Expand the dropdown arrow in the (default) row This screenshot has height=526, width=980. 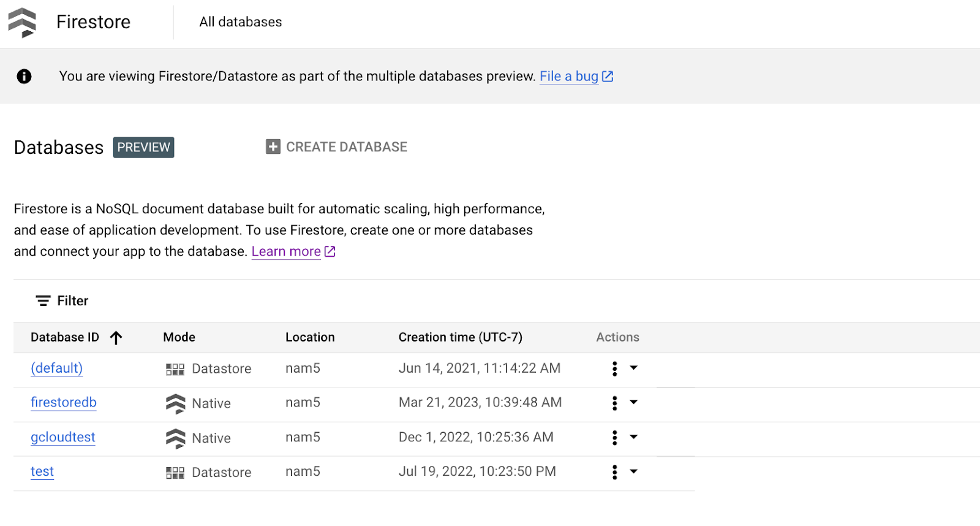tap(634, 368)
